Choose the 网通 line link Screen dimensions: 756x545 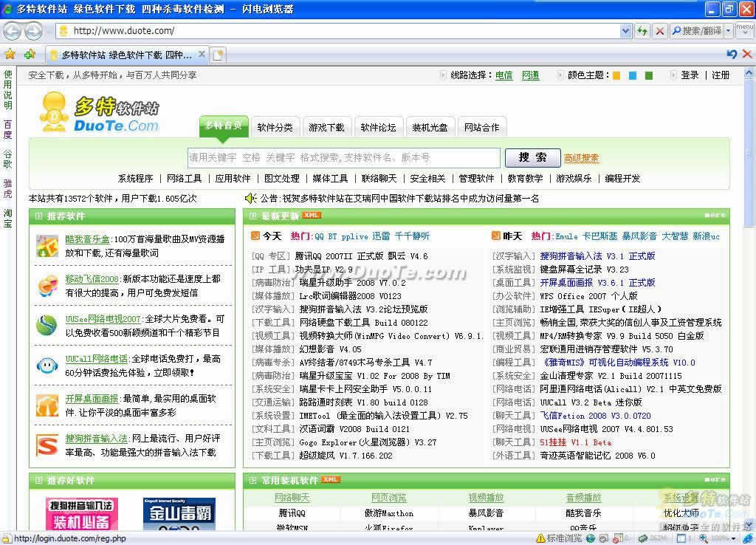(530, 75)
